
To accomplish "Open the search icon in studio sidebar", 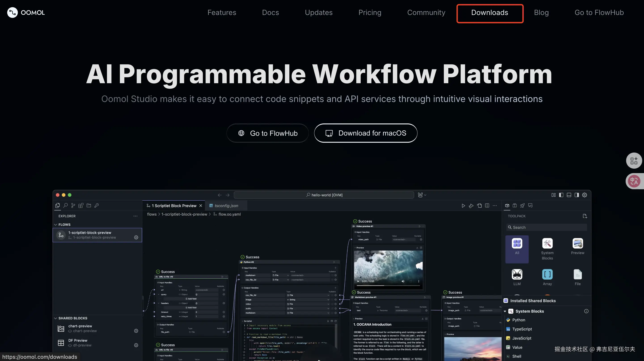I will point(66,206).
